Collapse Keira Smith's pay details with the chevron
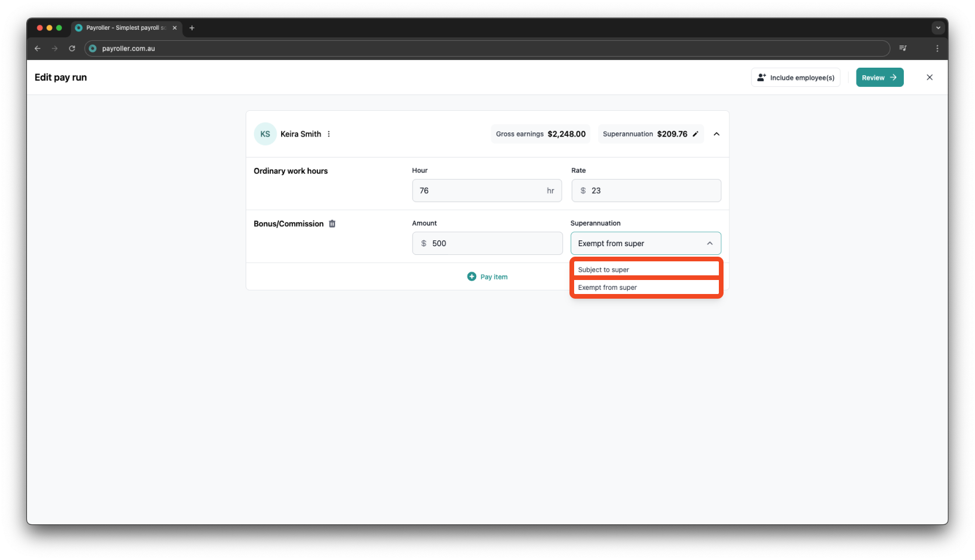 click(717, 134)
